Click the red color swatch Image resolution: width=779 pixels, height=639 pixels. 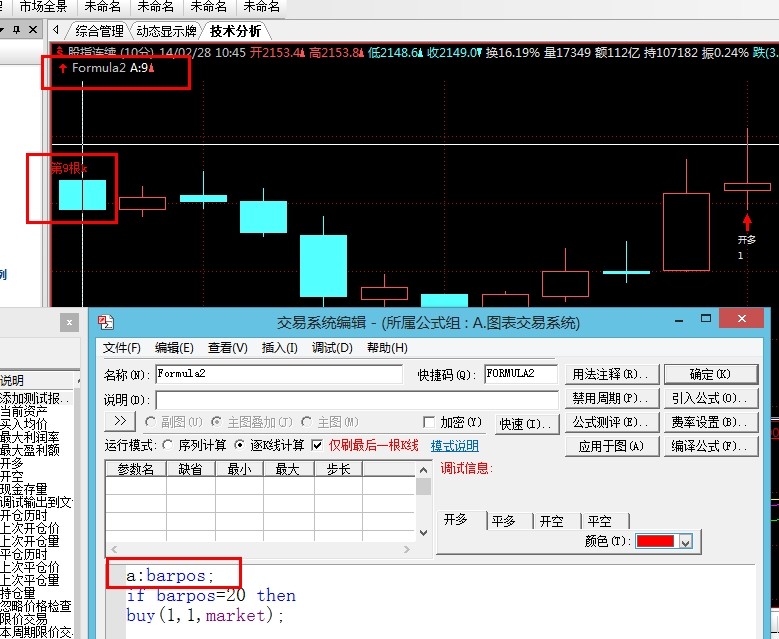click(x=655, y=541)
